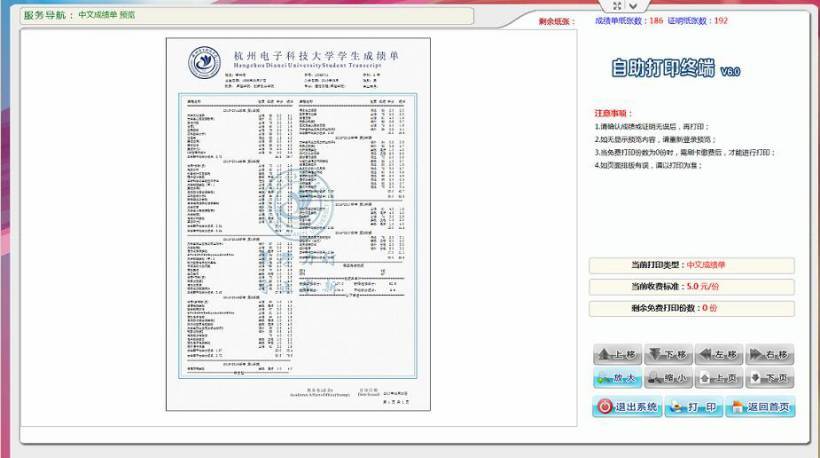Expand the top dropdown chevron
Viewport: 820px width, 458px height.
(633, 6)
